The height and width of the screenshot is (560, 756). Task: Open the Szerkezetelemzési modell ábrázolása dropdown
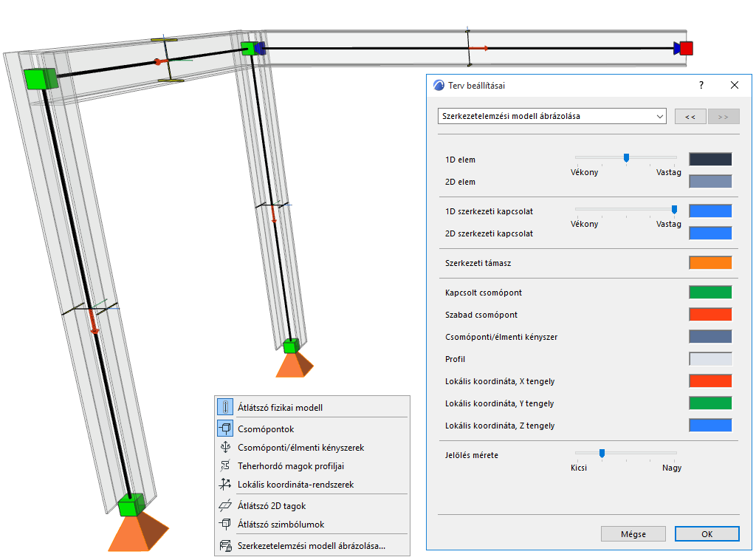[x=552, y=116]
